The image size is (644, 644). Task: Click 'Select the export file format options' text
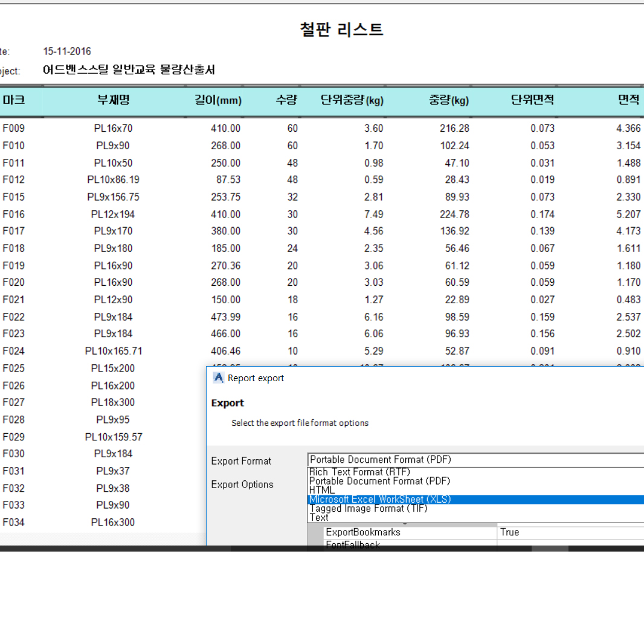(x=300, y=423)
